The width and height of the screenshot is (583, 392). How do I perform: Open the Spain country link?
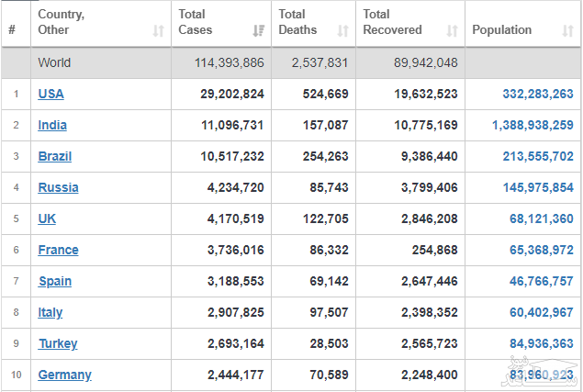[54, 281]
